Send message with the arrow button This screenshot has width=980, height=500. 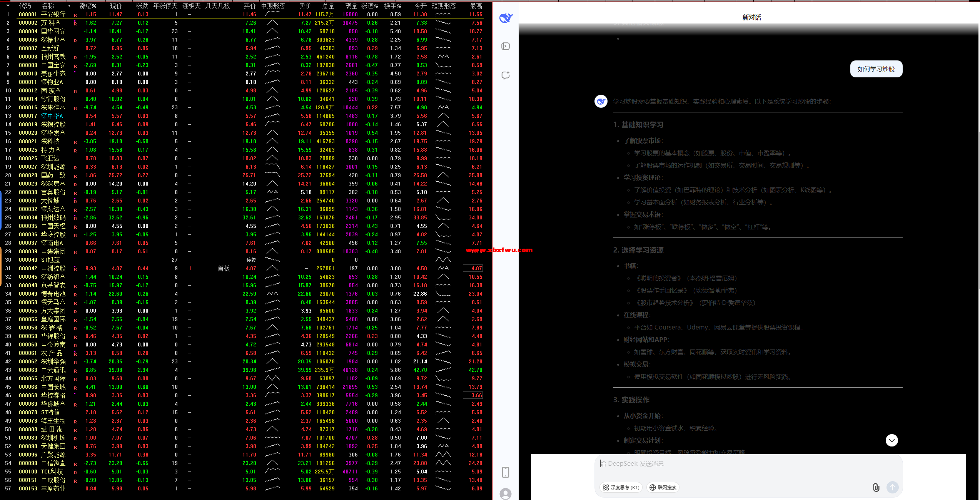click(x=893, y=487)
